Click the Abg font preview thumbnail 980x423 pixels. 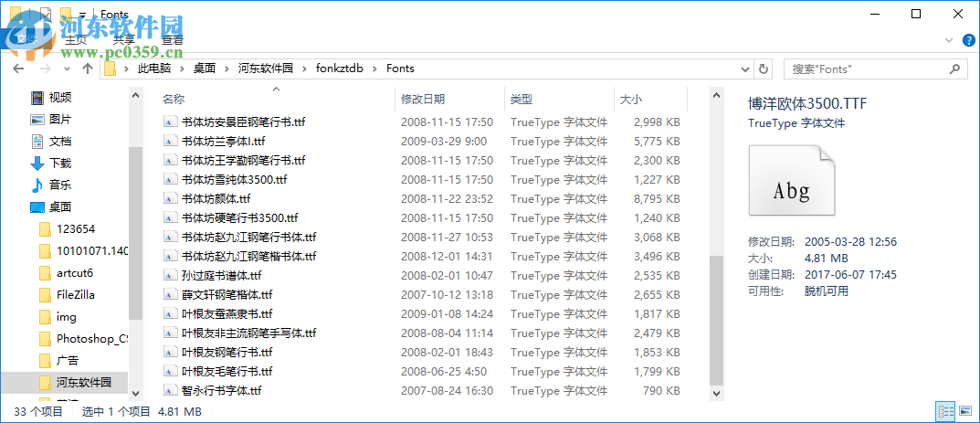(792, 181)
